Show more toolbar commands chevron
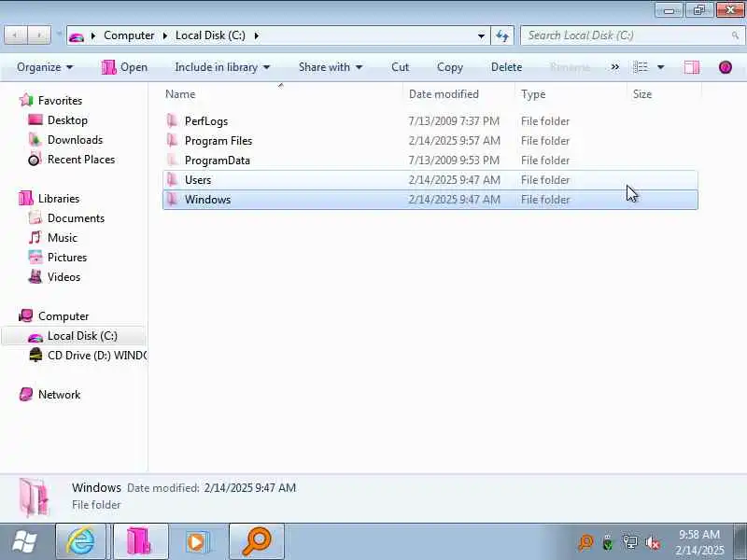 coord(615,67)
